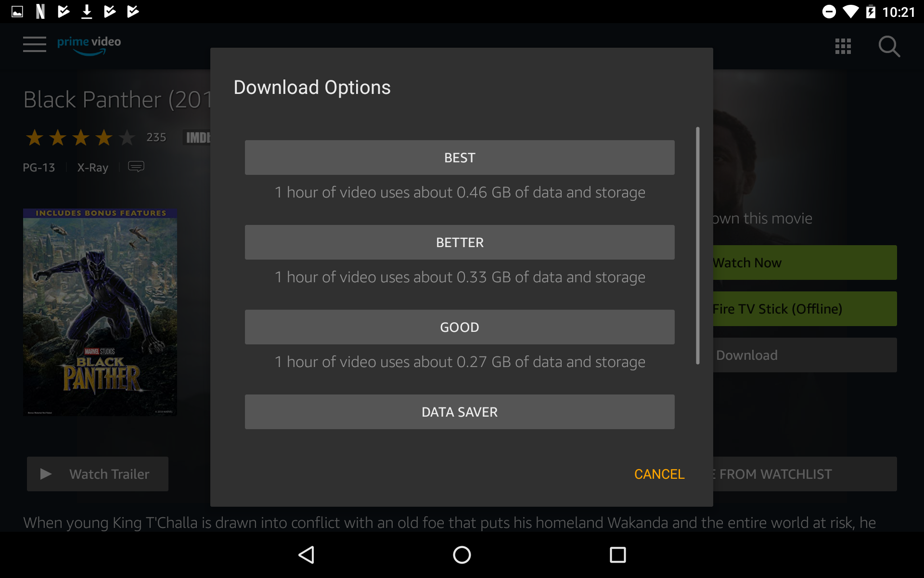This screenshot has width=924, height=578.
Task: Click the X-Ray icon on movie page
Action: click(x=93, y=167)
